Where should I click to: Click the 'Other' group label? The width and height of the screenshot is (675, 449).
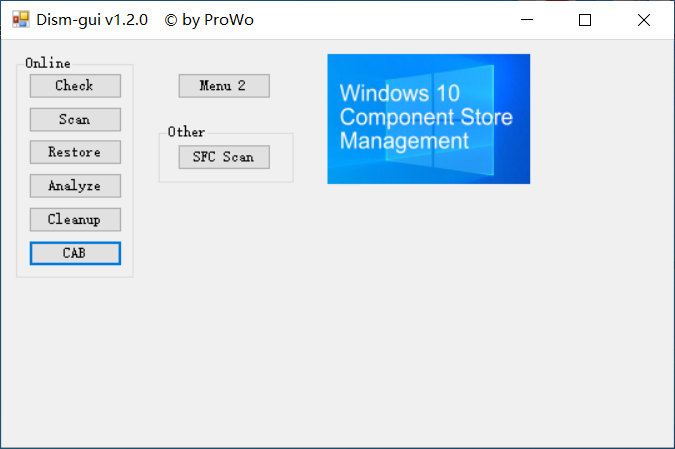click(186, 132)
